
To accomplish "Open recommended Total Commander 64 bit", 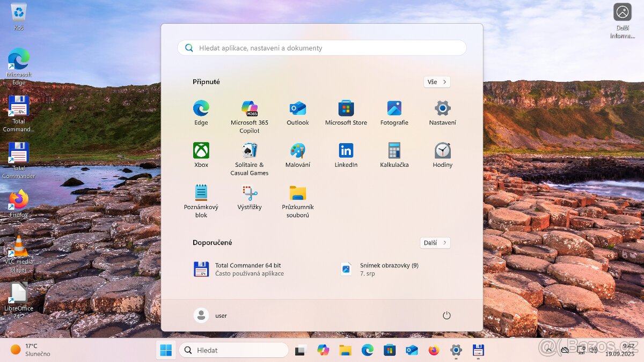I will coord(247,269).
